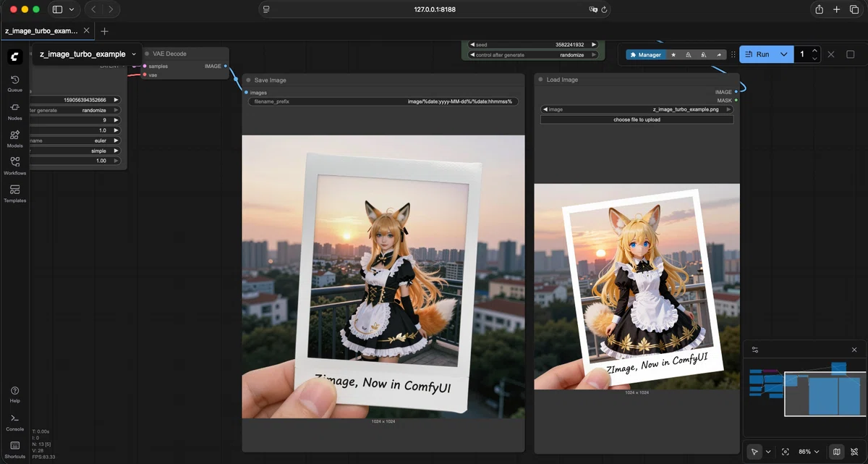Open the zoom level 86% dropdown
The height and width of the screenshot is (464, 868).
(807, 452)
